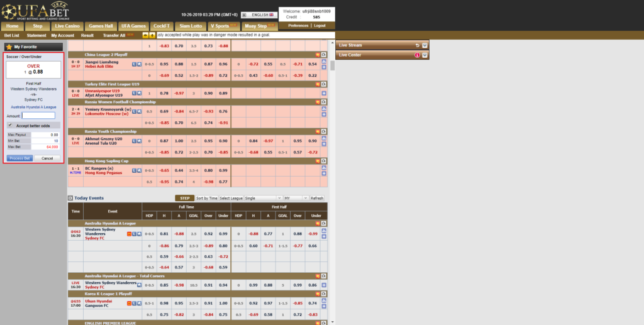Open statistics chart for BC Rangers match
The height and width of the screenshot is (325, 644).
[x=324, y=168]
